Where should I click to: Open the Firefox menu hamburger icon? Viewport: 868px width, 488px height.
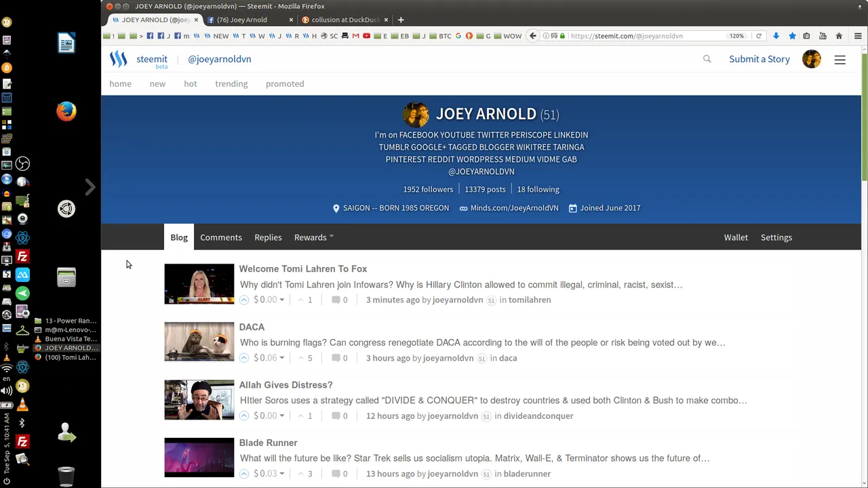click(858, 36)
